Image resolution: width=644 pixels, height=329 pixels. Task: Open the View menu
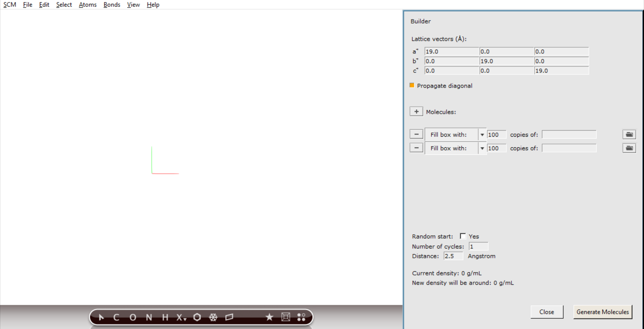(x=133, y=5)
